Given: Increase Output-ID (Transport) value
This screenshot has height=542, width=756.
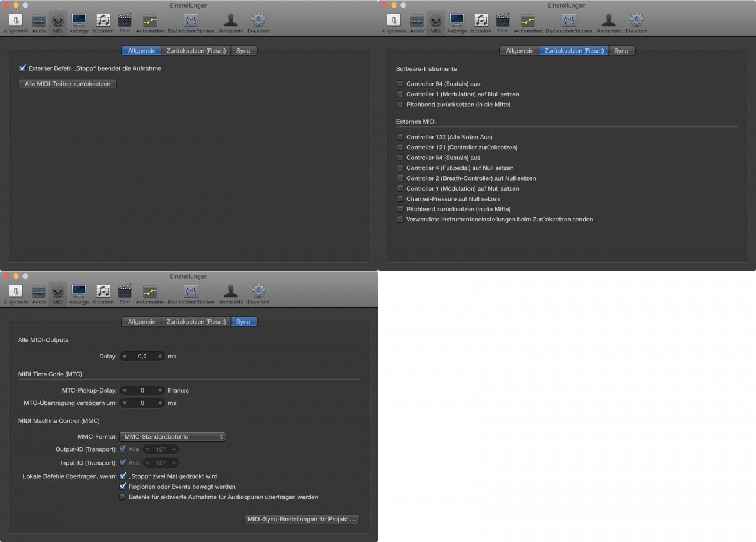Looking at the screenshot, I should [174, 449].
